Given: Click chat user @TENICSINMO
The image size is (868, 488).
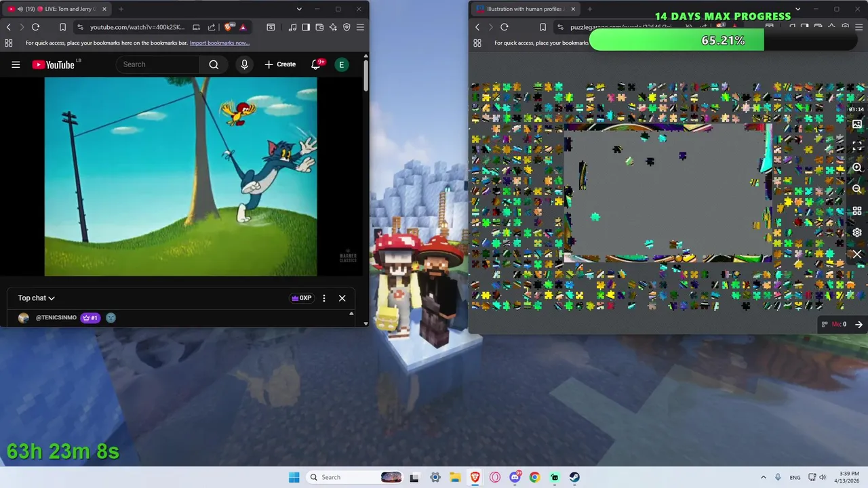Looking at the screenshot, I should 56,317.
